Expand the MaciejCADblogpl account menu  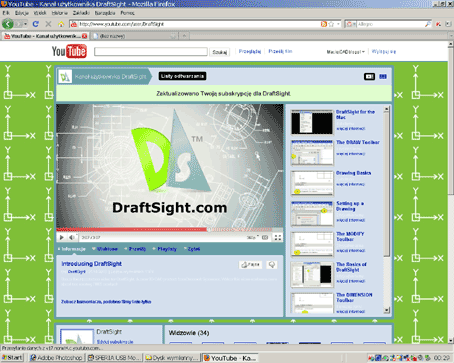[346, 52]
